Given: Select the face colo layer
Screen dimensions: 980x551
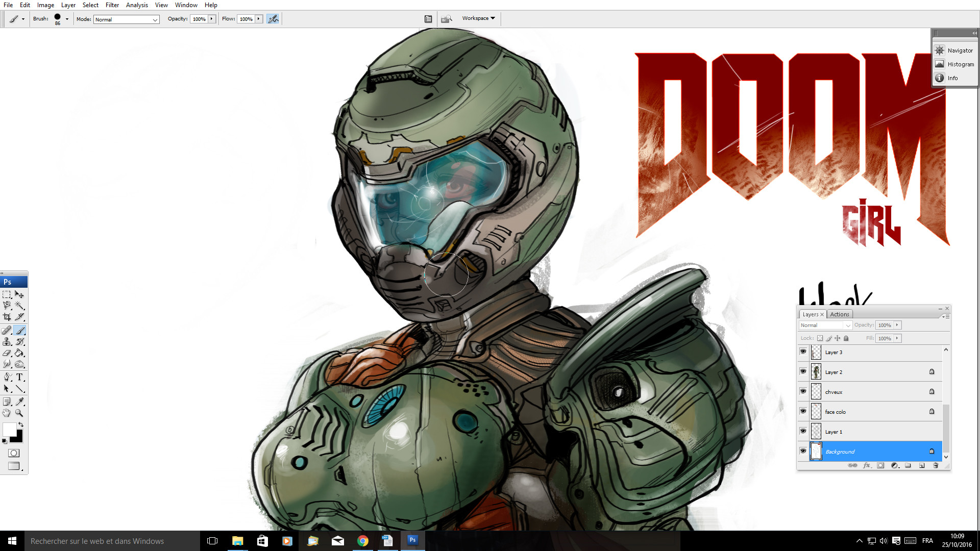Looking at the screenshot, I should click(836, 412).
